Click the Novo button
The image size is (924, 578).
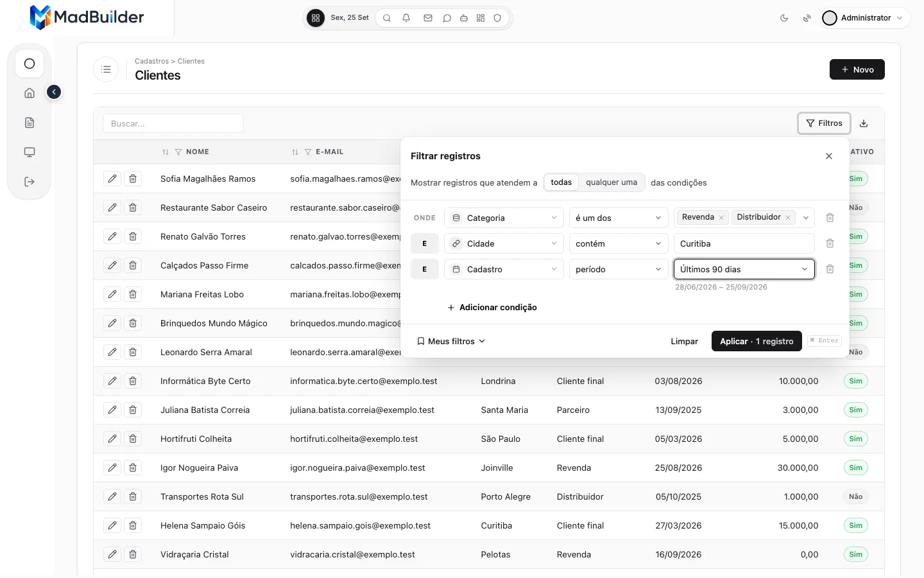click(x=857, y=69)
